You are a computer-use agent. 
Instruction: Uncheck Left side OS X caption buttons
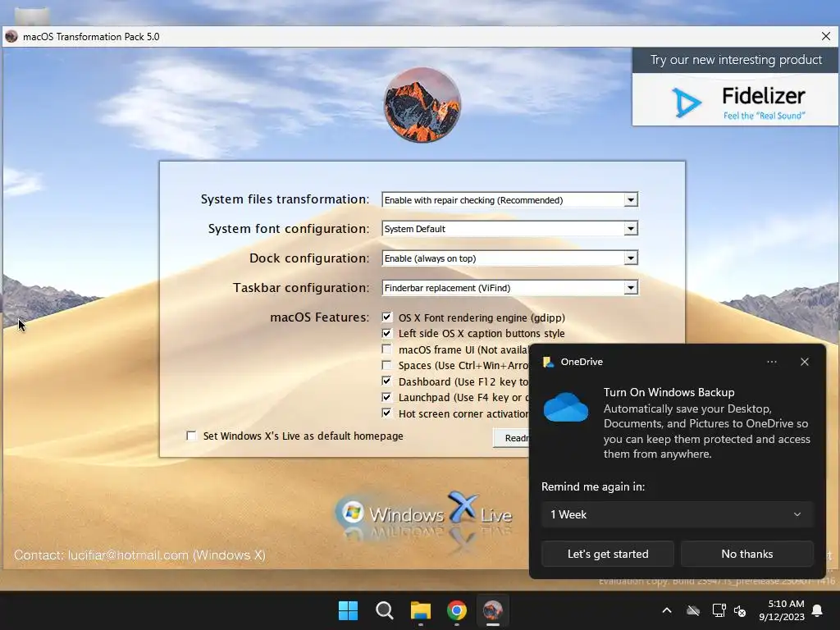pyautogui.click(x=387, y=333)
